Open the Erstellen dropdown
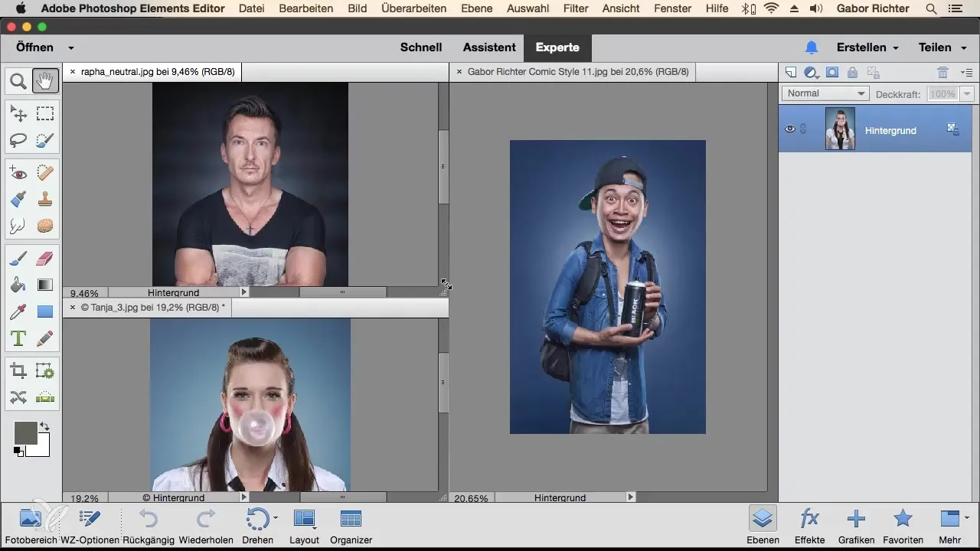The height and width of the screenshot is (551, 980). (867, 47)
